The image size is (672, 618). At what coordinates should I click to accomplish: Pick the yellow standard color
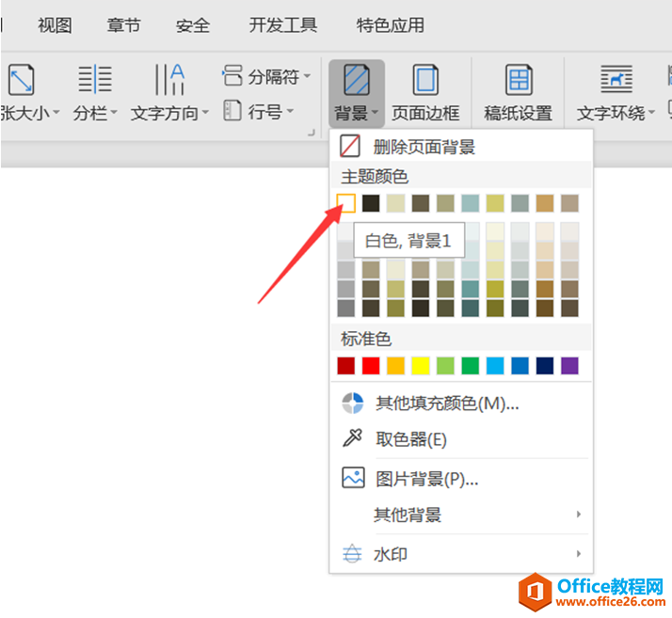click(421, 366)
